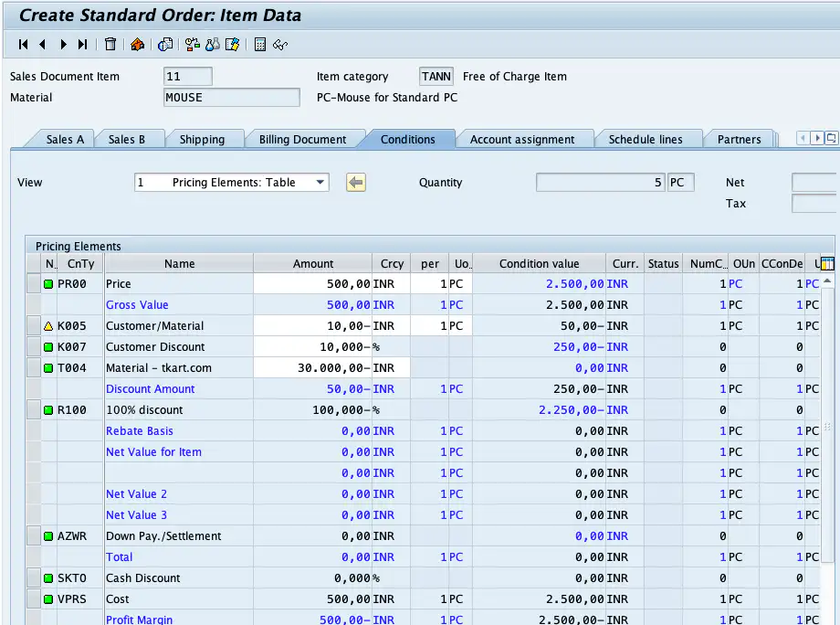Open the Billing Document tab

[303, 140]
